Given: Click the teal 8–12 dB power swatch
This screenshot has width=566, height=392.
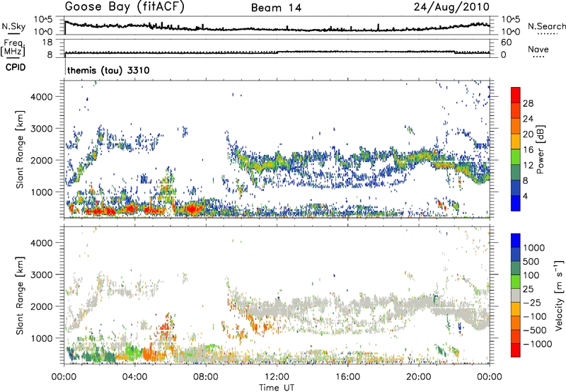Looking at the screenshot, I should pyautogui.click(x=516, y=173).
